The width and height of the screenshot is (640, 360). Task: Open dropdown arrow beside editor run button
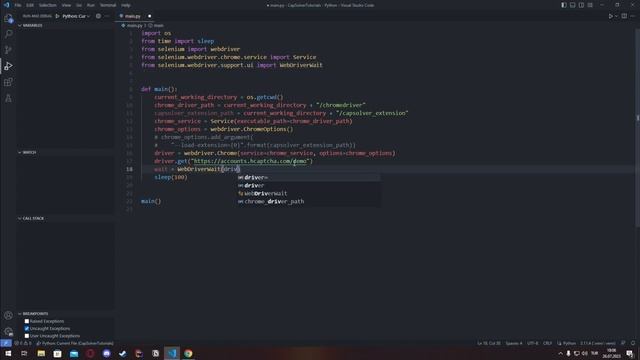tap(616, 16)
